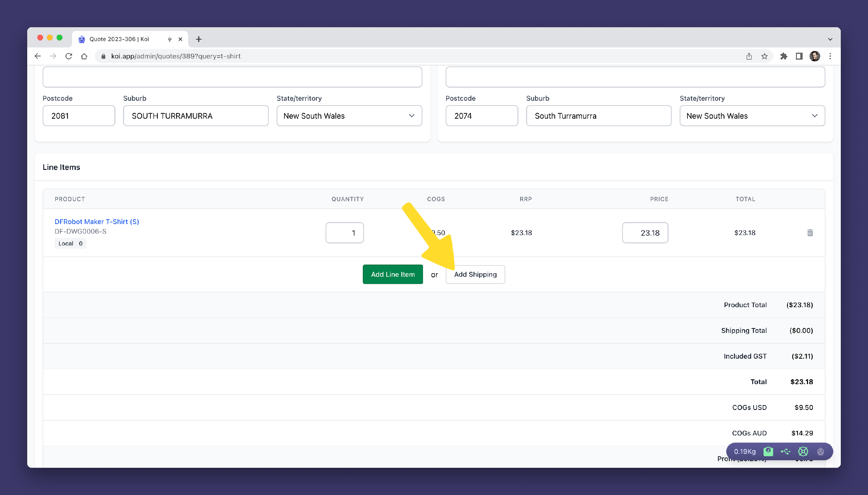
Task: Open the right State/territory dropdown
Action: (752, 116)
